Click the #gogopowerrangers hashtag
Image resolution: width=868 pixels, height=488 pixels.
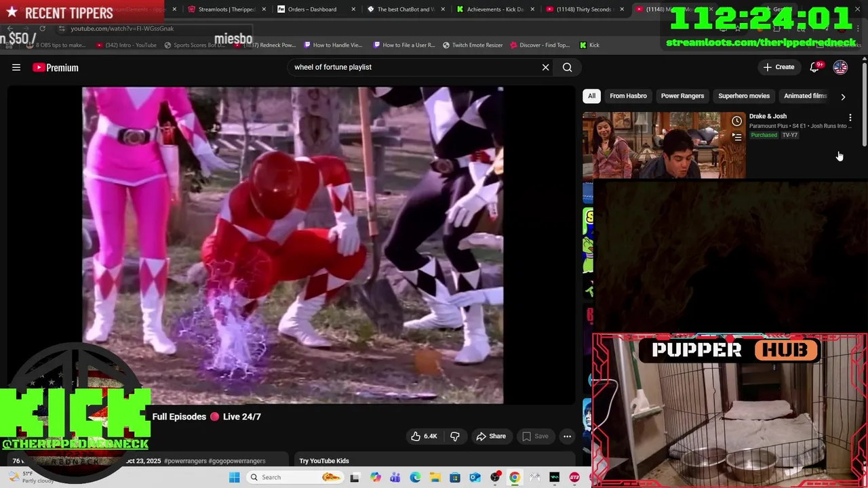pos(237,461)
